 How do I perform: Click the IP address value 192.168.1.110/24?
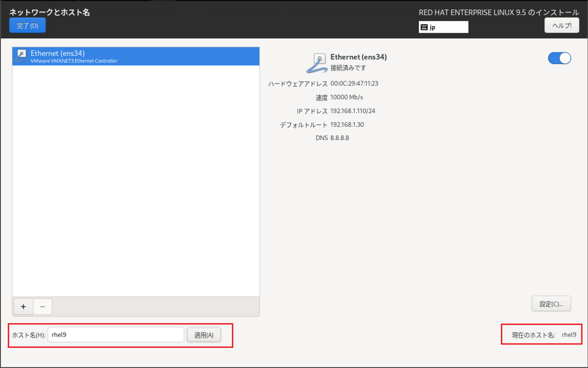(353, 111)
